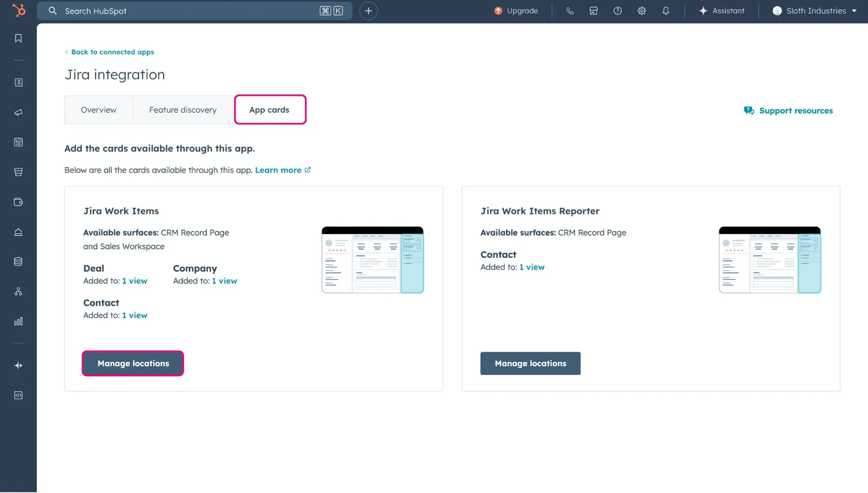
Task: Open the Jira Work Items Reporter preview image
Action: 769,260
